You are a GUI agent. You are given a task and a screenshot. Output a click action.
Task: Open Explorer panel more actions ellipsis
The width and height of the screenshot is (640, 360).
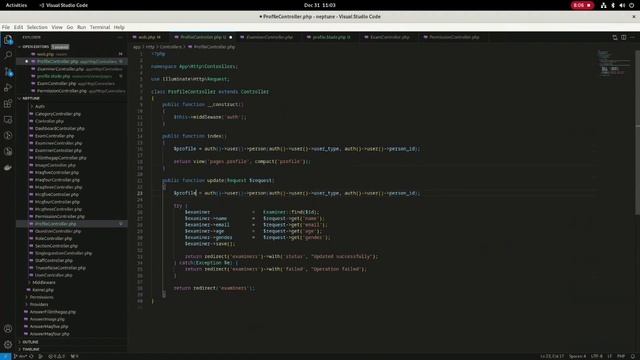pyautogui.click(x=120, y=37)
